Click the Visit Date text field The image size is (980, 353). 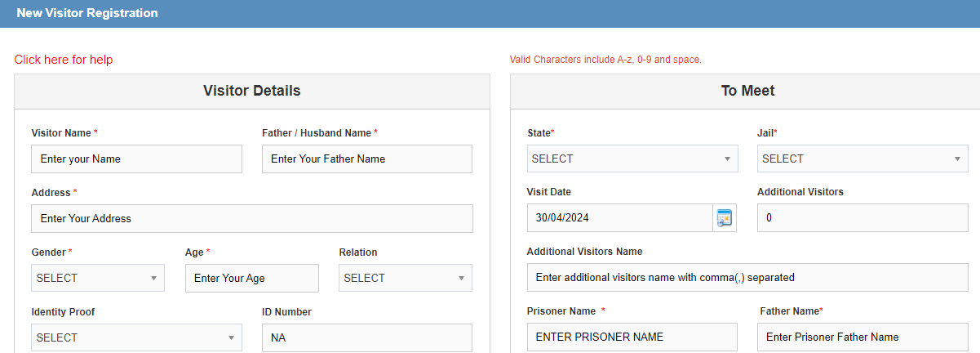620,218
